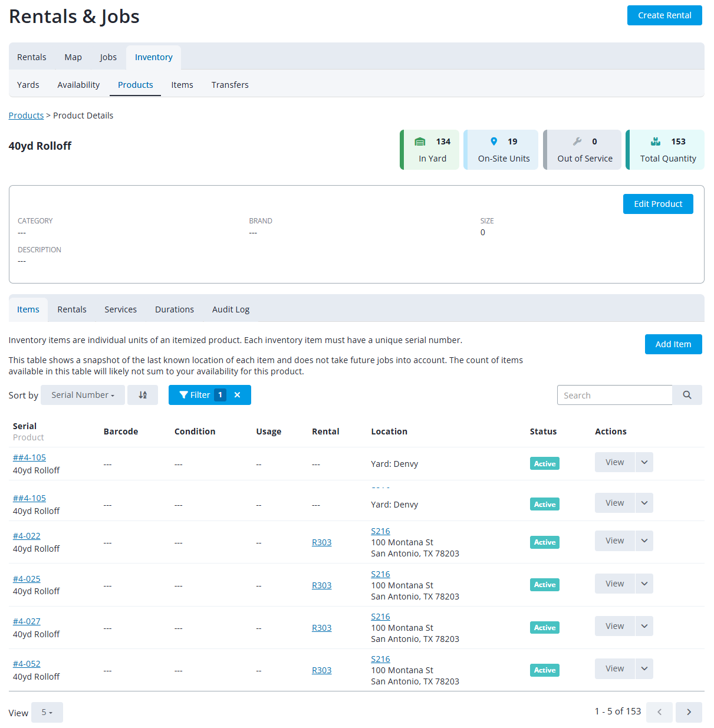Click the Add Item button
714x728 pixels.
673,344
